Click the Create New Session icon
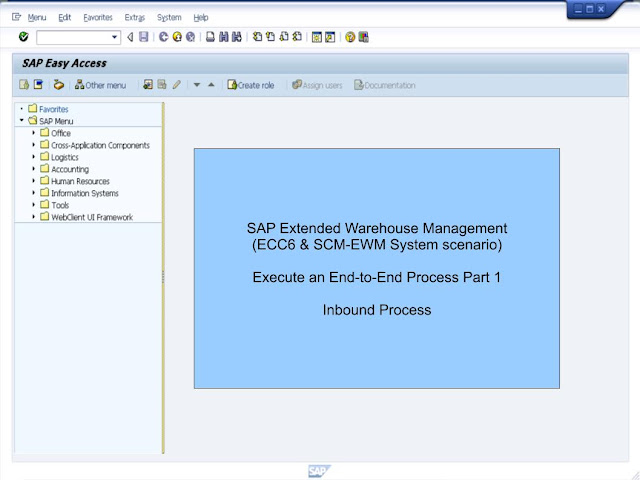Image resolution: width=640 pixels, height=480 pixels. point(317,38)
